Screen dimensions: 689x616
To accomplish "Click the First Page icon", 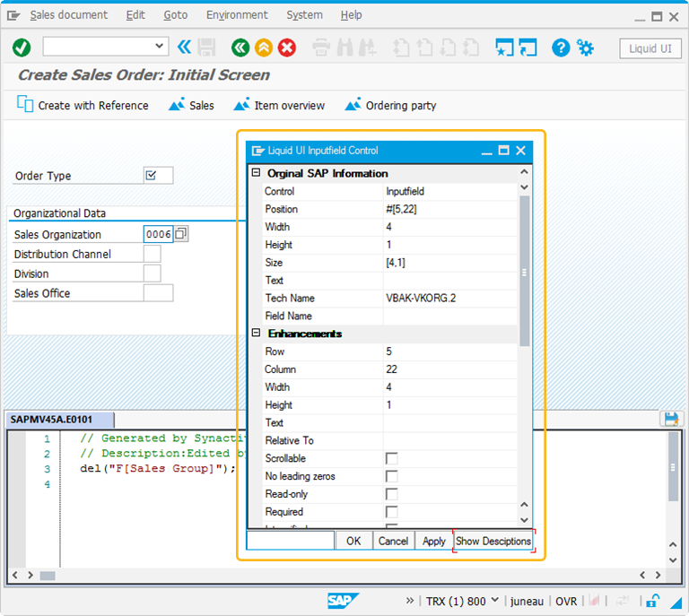I will click(401, 48).
